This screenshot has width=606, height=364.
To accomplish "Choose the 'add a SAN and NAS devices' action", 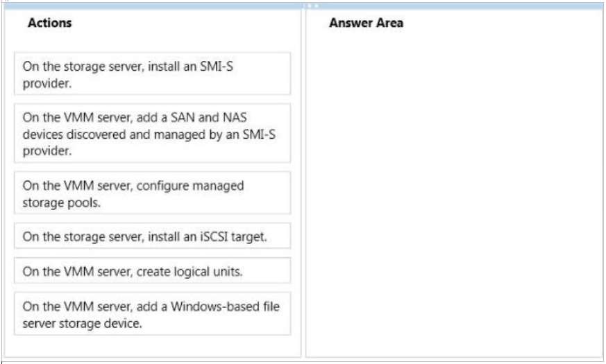I will click(152, 133).
